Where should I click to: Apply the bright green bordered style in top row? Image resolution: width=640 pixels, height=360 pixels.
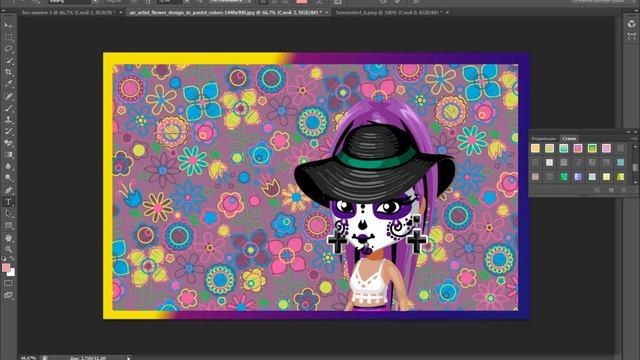click(592, 148)
